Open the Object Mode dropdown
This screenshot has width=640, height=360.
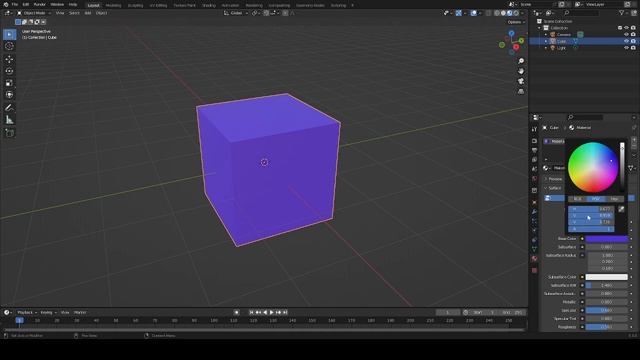tap(34, 13)
